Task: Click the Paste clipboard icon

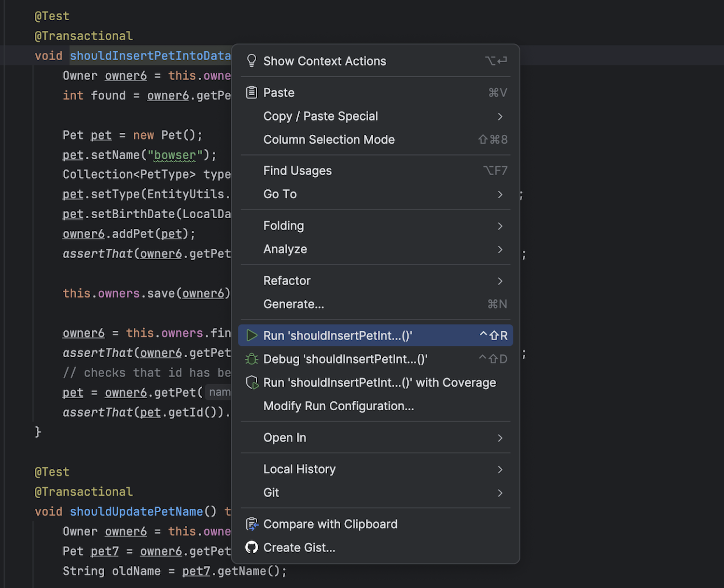Action: (x=251, y=92)
